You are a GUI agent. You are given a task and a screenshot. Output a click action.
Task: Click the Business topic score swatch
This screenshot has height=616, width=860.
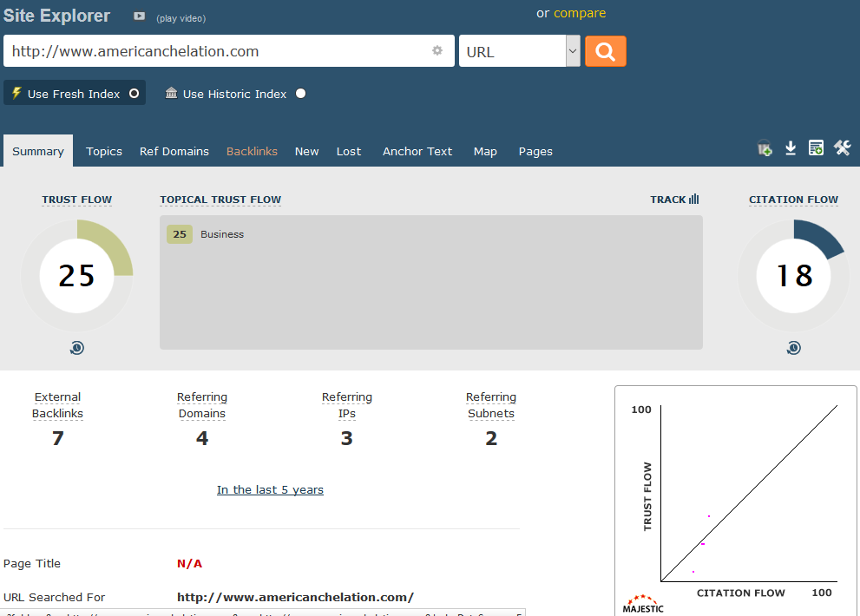(x=180, y=234)
